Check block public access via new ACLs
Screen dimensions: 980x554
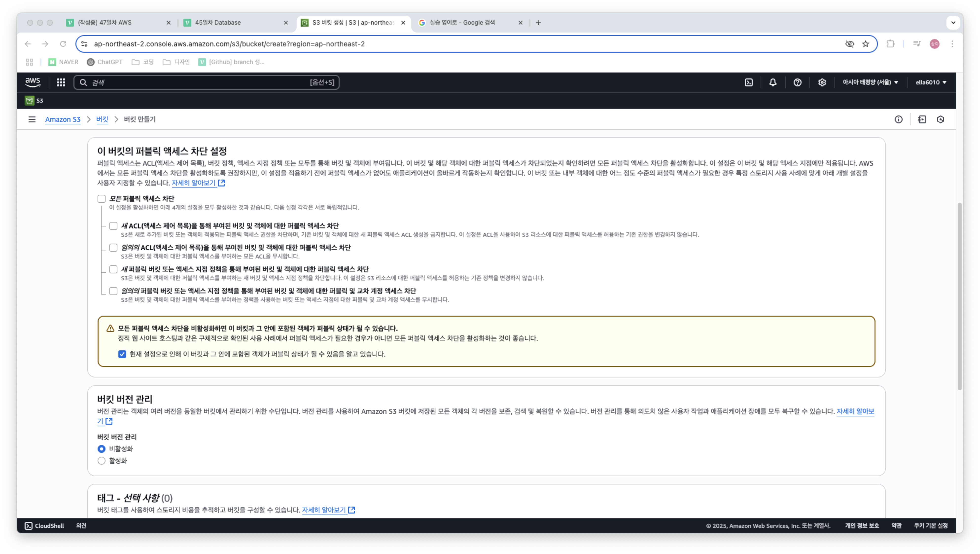pos(113,226)
